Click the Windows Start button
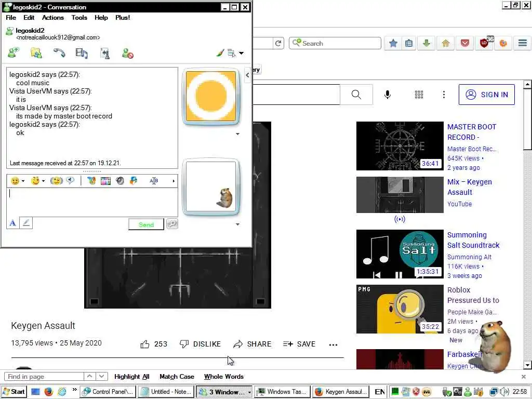The image size is (532, 399). [x=14, y=392]
